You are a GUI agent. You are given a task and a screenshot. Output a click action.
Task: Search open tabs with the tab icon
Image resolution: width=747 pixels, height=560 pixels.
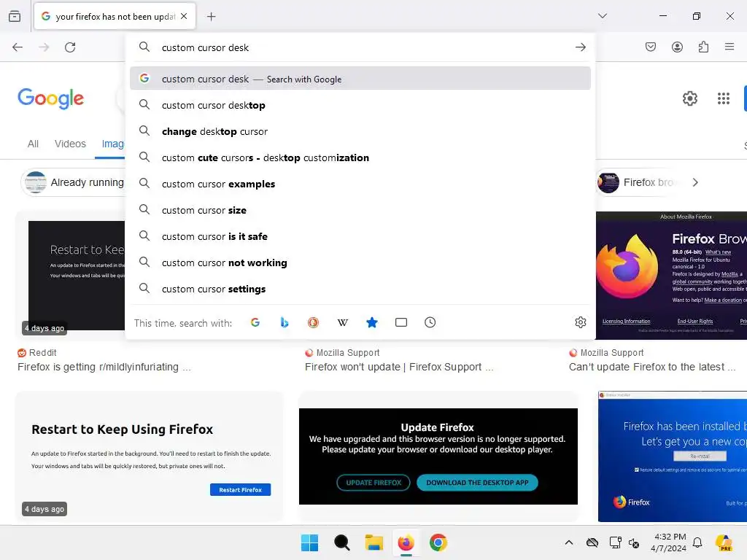pyautogui.click(x=401, y=322)
